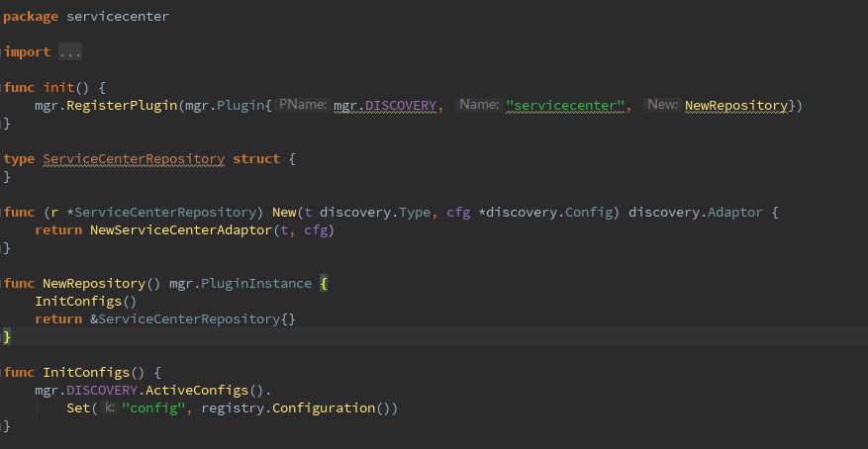The height and width of the screenshot is (449, 868).
Task: Click "DISCOVERY" on the RegisterPlugin line
Action: [401, 105]
